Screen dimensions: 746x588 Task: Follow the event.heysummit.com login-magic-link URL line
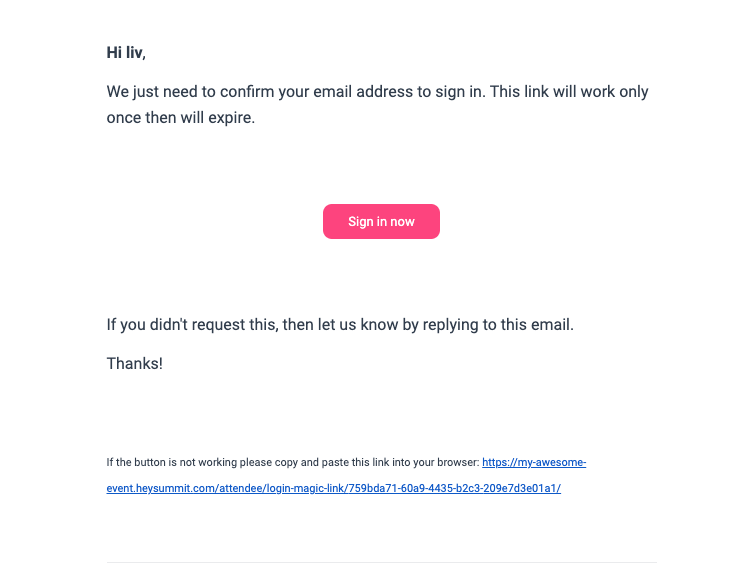pos(334,488)
